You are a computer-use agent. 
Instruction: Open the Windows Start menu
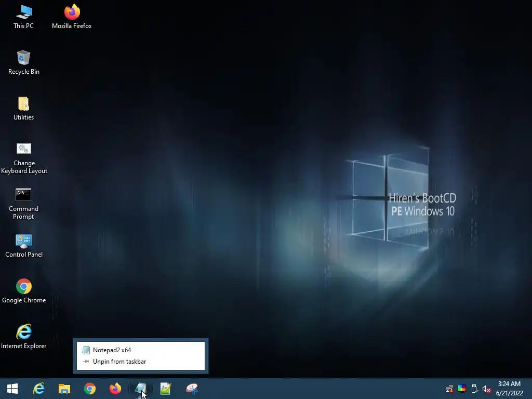pyautogui.click(x=12, y=389)
